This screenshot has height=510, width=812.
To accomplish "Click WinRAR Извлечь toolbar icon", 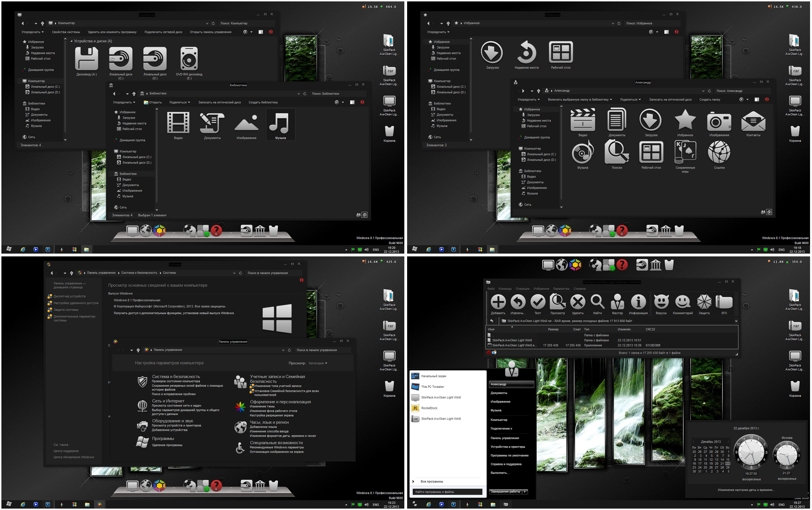I will click(518, 304).
